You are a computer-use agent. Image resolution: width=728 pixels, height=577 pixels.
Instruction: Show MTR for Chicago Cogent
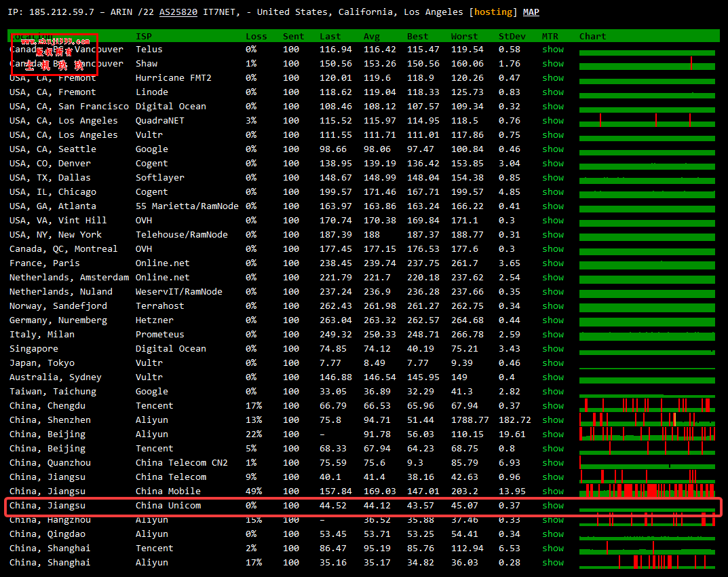point(553,192)
